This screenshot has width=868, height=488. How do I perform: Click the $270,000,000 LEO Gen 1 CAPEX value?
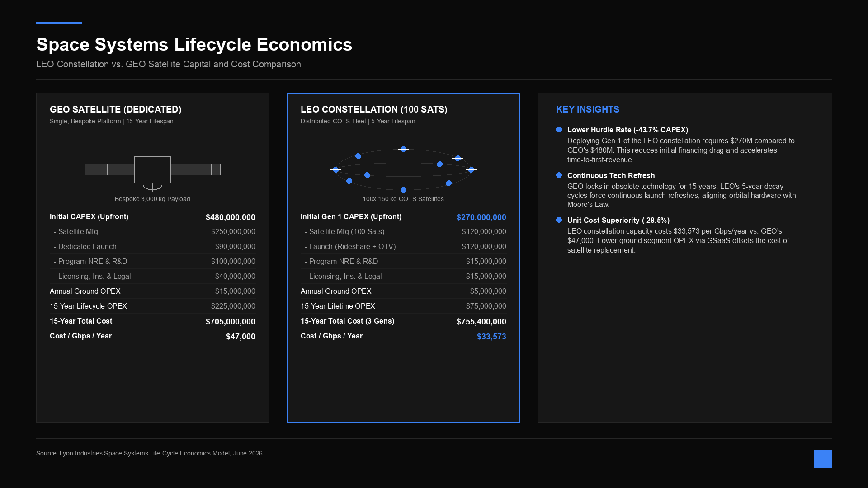pyautogui.click(x=481, y=217)
